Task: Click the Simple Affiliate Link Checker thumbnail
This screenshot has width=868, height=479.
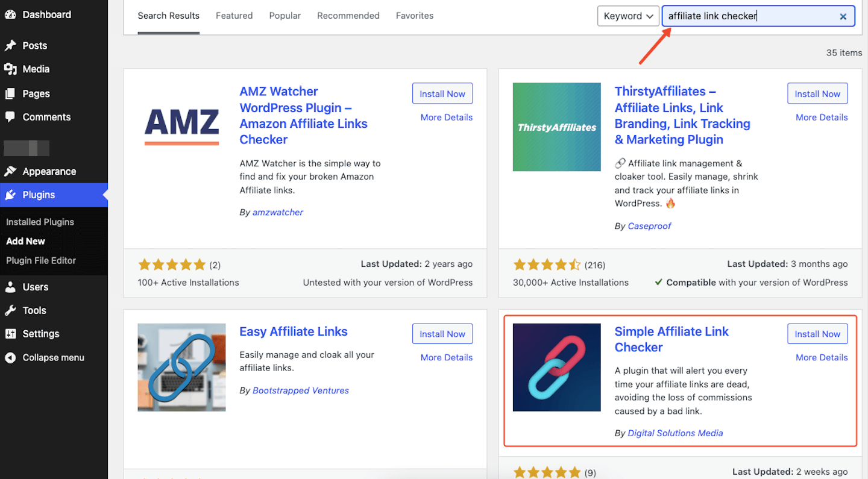Action: [557, 368]
